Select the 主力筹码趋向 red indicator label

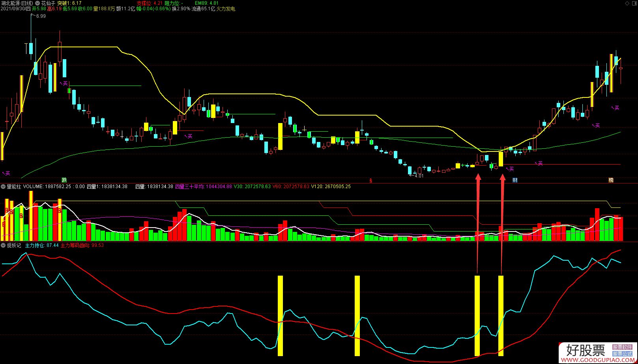point(82,245)
